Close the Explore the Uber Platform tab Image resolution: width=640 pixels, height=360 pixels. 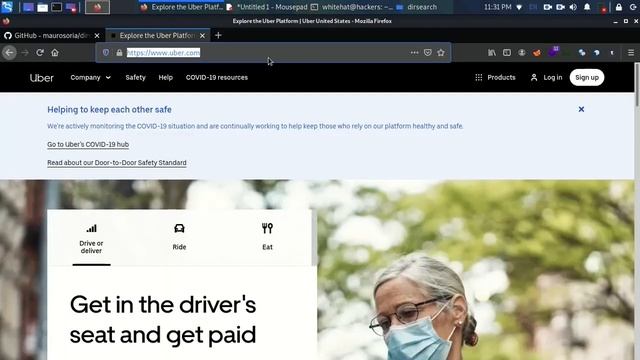click(x=202, y=36)
